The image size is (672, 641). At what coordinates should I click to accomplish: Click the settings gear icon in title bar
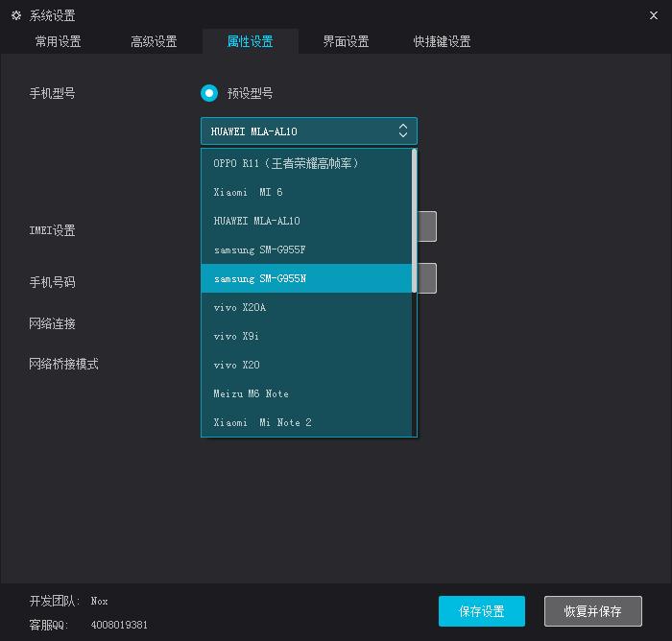click(16, 16)
